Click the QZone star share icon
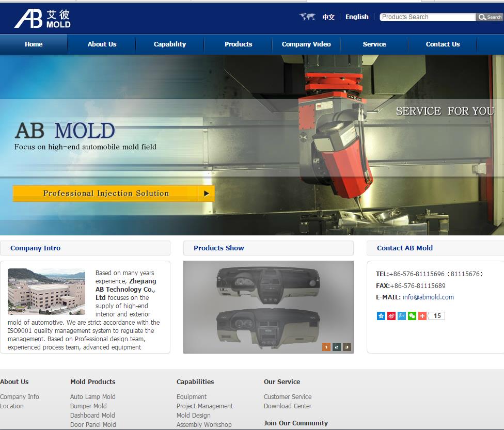Screen dimensions: 504x430 [x=381, y=316]
